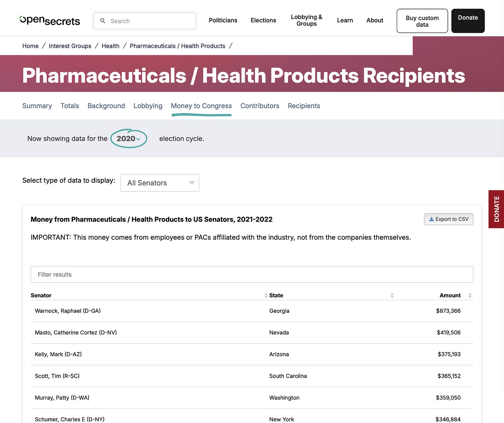Image resolution: width=504 pixels, height=423 pixels.
Task: Select Scott, Tim (R-SC) row name
Action: (x=57, y=376)
